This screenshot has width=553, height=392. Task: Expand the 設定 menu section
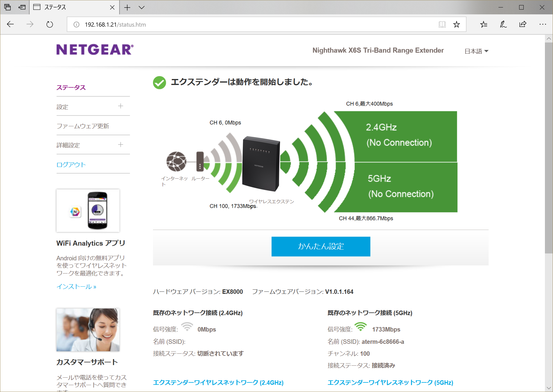click(121, 106)
